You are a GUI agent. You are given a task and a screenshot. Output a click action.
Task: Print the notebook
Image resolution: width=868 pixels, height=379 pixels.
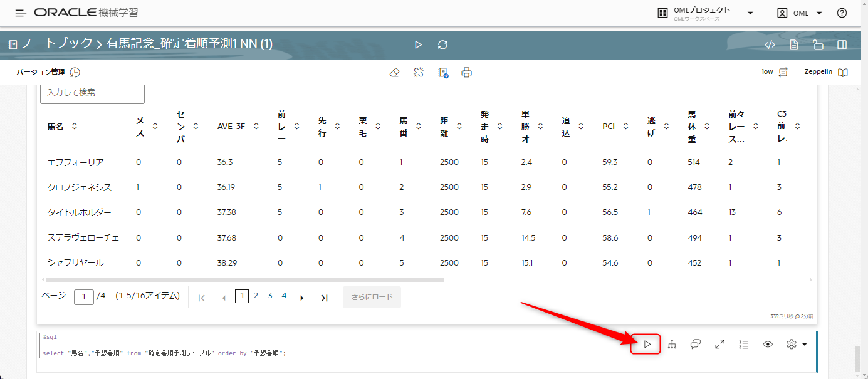point(466,73)
